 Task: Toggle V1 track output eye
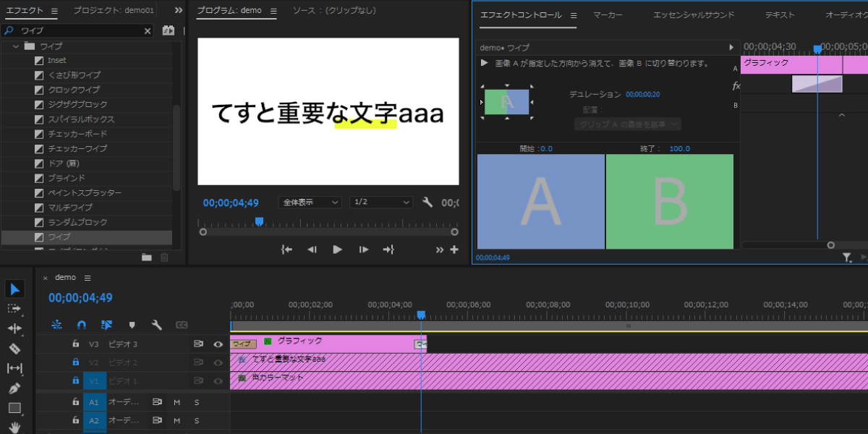point(218,380)
